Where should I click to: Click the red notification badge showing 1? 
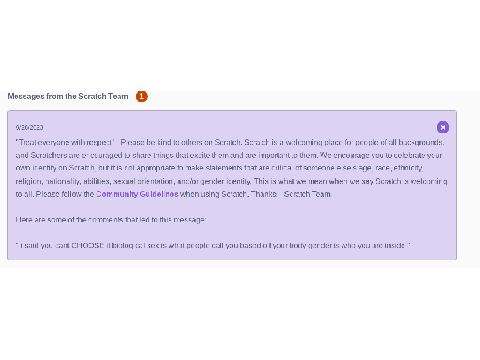(x=142, y=96)
